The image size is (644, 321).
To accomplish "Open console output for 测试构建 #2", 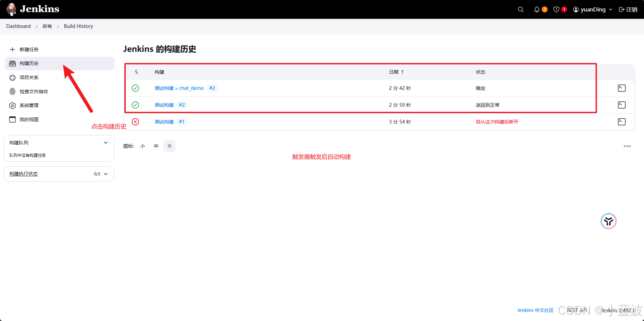I will click(x=622, y=105).
